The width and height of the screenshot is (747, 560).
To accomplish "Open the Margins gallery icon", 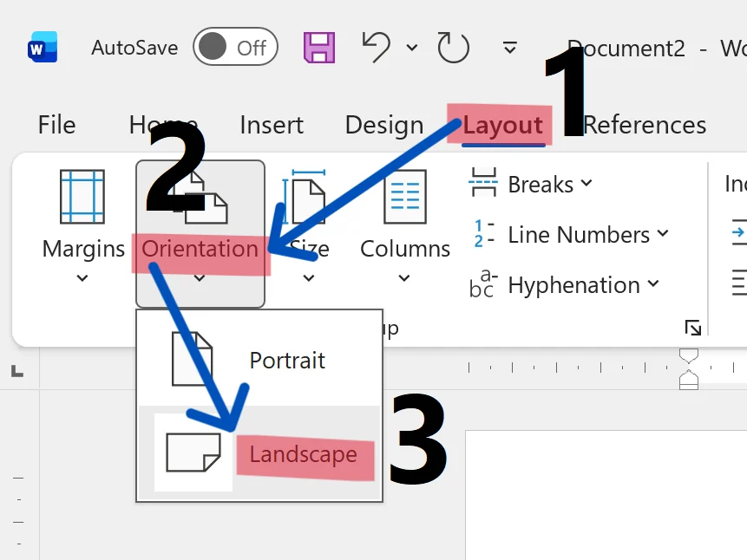I will point(82,196).
